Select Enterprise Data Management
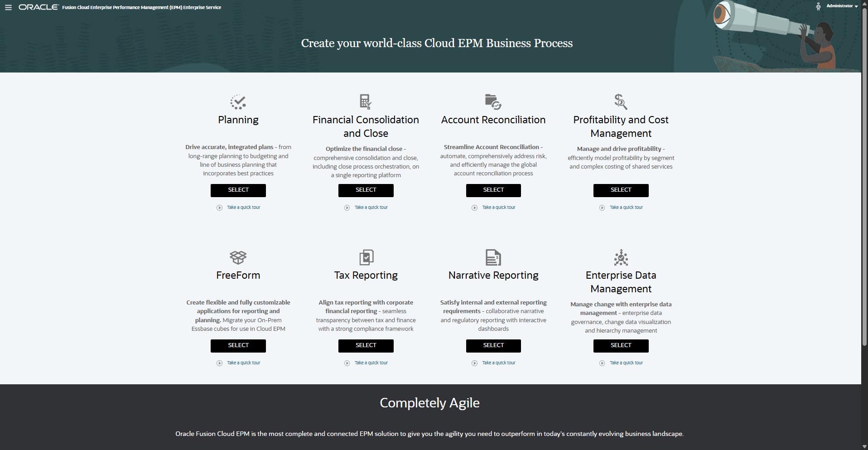The image size is (868, 450). (x=621, y=346)
